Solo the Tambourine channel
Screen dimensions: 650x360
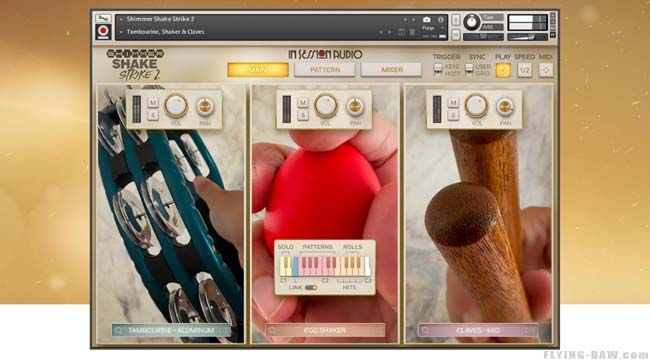(x=153, y=115)
